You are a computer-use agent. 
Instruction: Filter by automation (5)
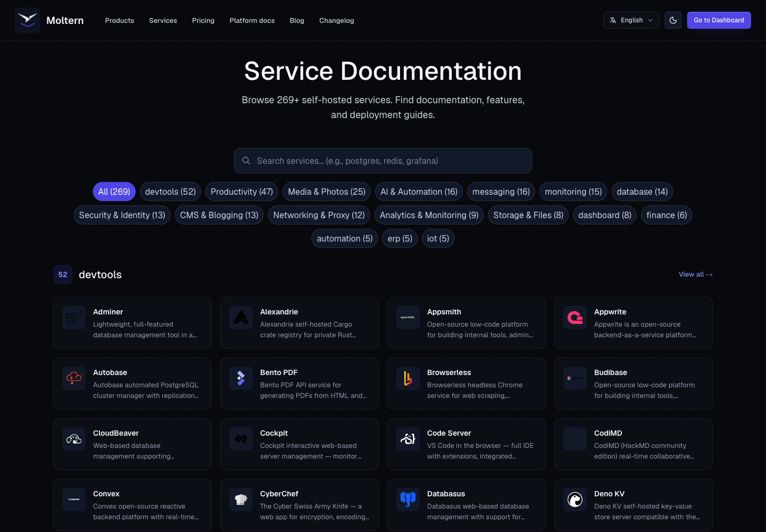[345, 238]
